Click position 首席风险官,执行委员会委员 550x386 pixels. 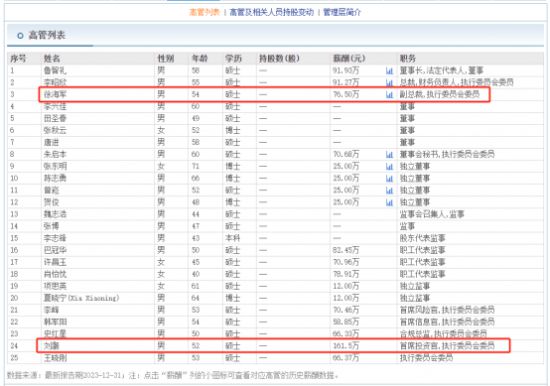(447, 310)
